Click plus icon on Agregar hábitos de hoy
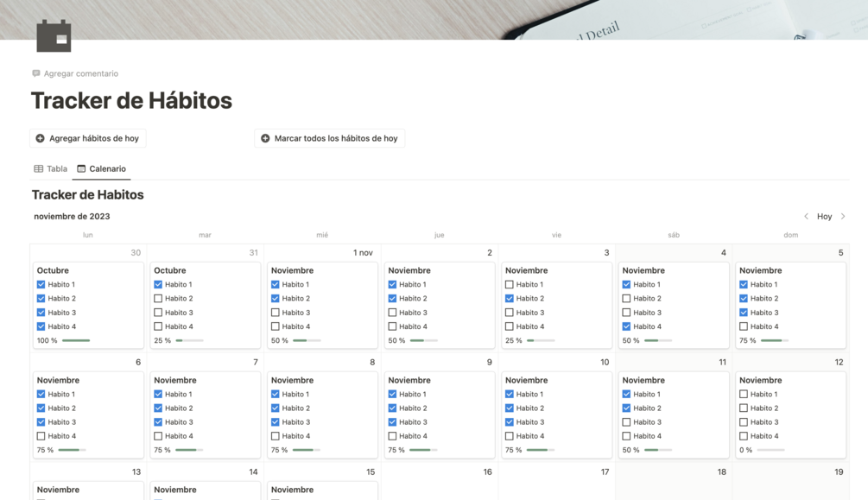Screen dimensions: 868x500 (x=40, y=138)
